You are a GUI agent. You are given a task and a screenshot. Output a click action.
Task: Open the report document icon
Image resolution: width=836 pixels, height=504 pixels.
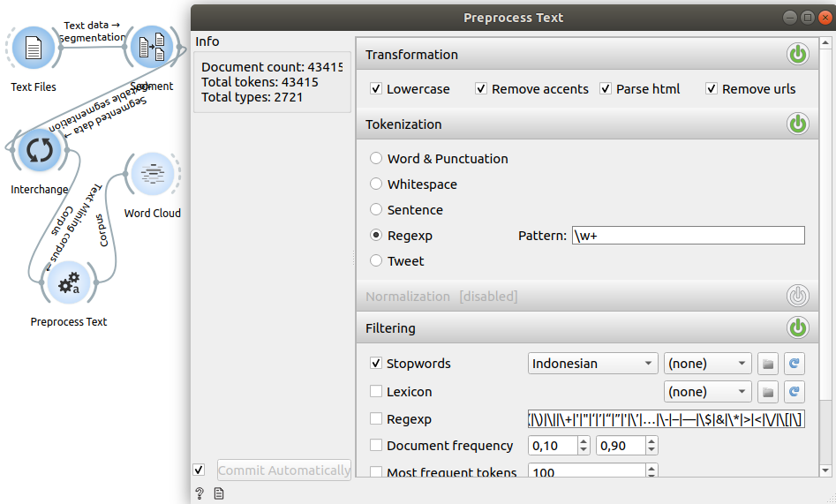(x=218, y=493)
